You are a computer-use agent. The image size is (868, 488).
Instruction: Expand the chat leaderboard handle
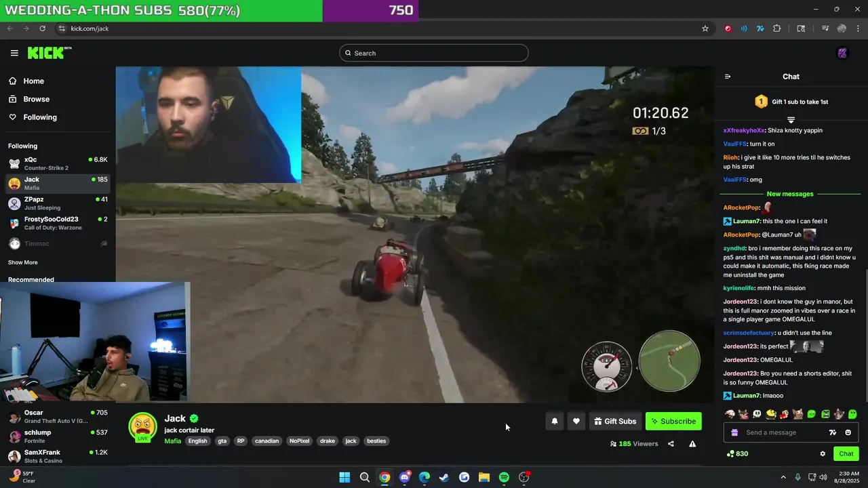pos(791,120)
